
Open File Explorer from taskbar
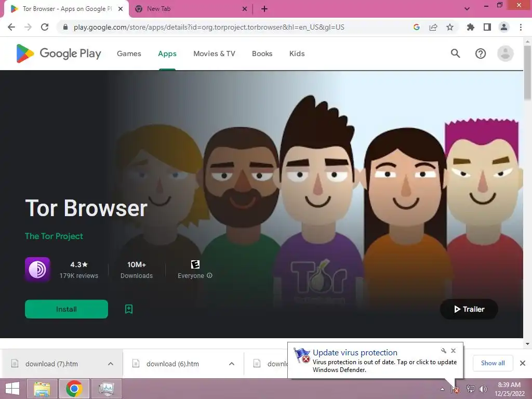point(42,389)
